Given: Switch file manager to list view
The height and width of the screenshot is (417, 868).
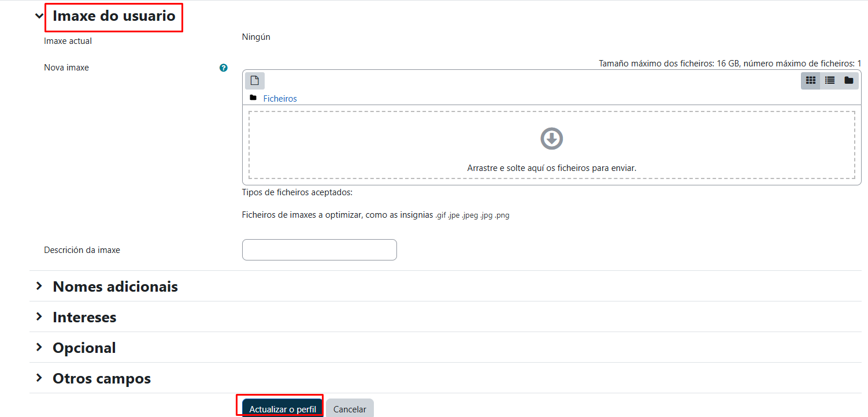Looking at the screenshot, I should click(x=830, y=81).
